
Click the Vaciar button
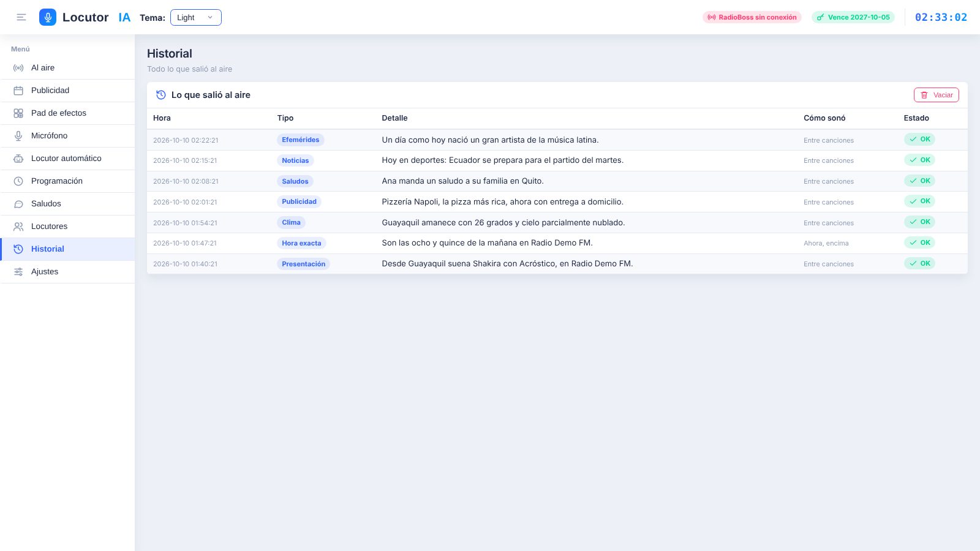pos(936,95)
